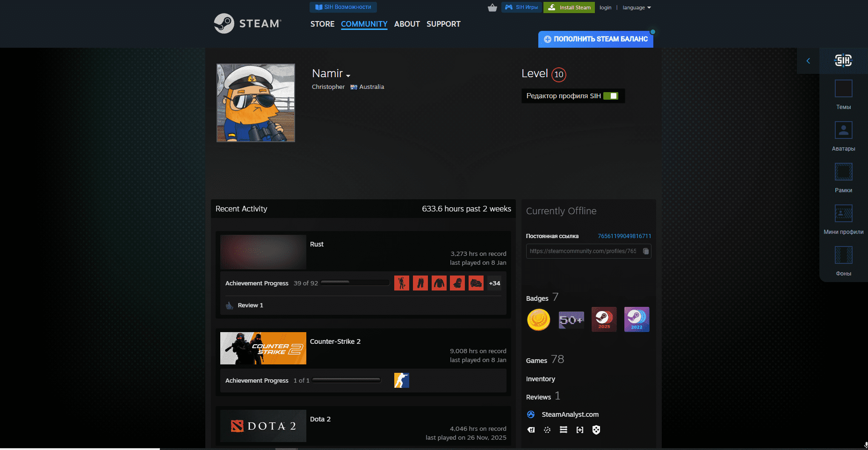Click the Rust achievement progress bar
868x450 pixels.
pos(354,283)
